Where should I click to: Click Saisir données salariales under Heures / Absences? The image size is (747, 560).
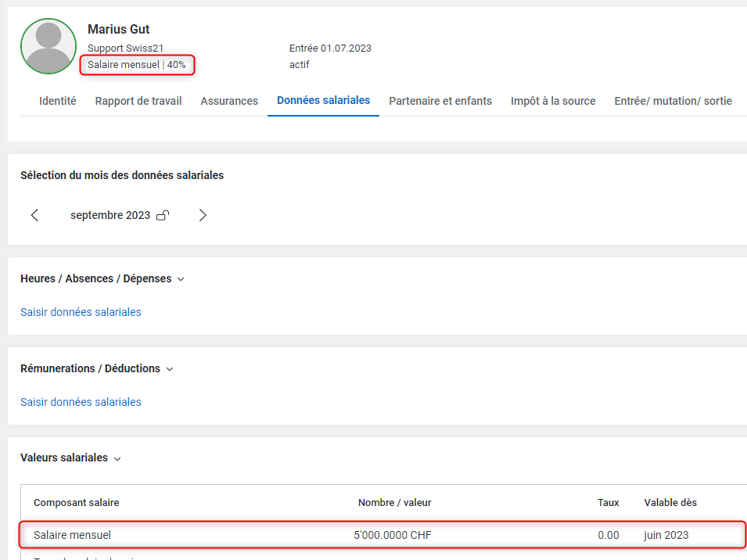click(81, 312)
